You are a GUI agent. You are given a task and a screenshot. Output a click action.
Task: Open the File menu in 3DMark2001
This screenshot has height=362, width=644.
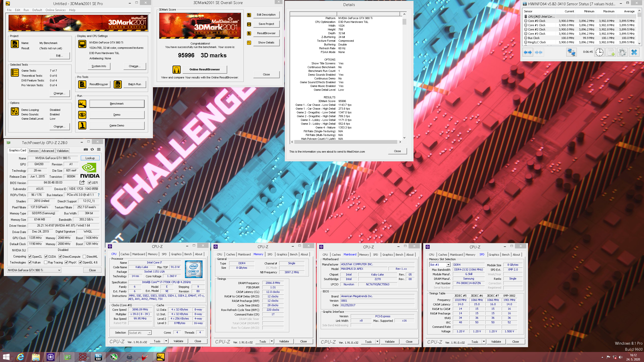coord(9,10)
